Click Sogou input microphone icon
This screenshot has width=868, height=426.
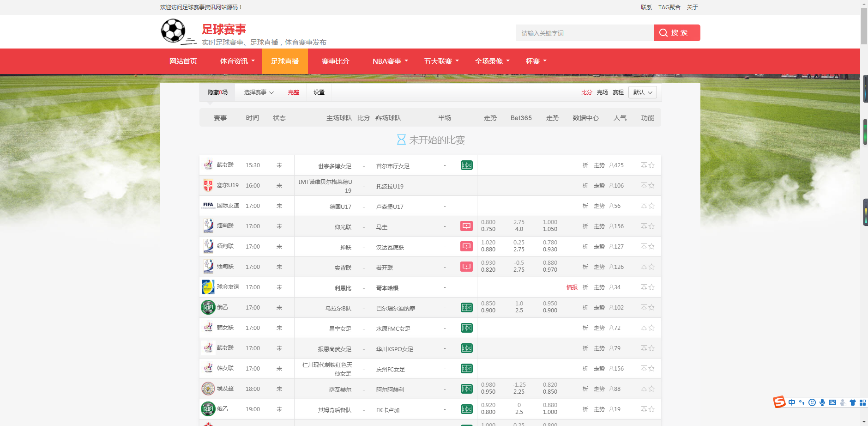[x=822, y=402]
